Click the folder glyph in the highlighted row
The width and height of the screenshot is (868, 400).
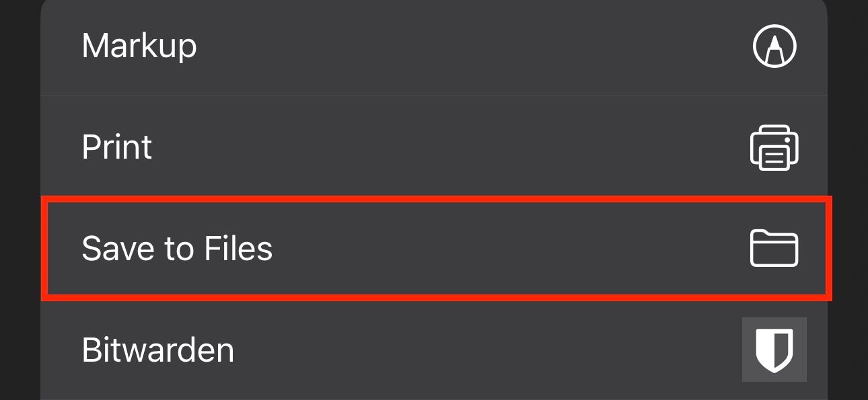[x=774, y=248]
